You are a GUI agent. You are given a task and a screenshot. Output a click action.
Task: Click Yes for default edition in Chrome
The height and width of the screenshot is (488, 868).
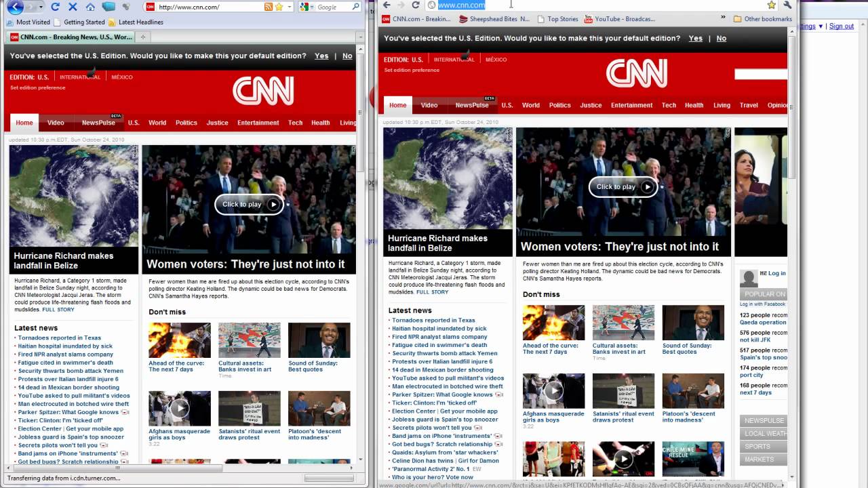pyautogui.click(x=696, y=39)
